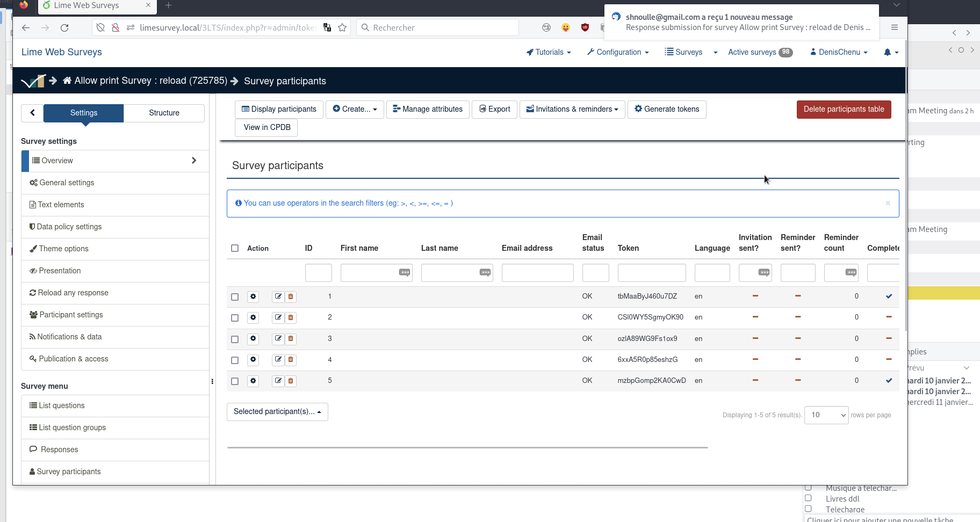This screenshot has width=980, height=522.
Task: Open the Configuration menu
Action: point(618,52)
